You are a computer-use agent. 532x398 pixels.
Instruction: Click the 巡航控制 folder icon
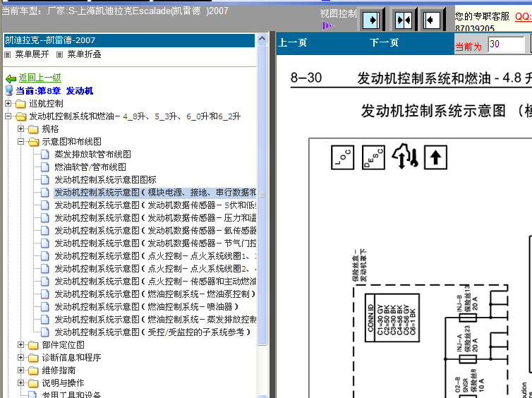[x=20, y=104]
